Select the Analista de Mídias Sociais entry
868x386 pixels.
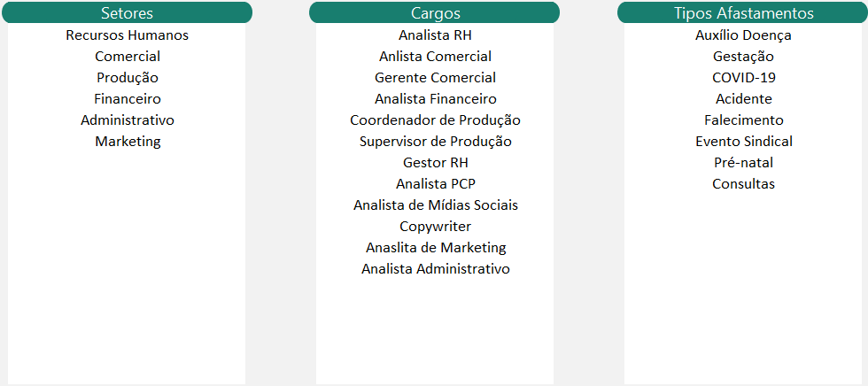tap(435, 205)
